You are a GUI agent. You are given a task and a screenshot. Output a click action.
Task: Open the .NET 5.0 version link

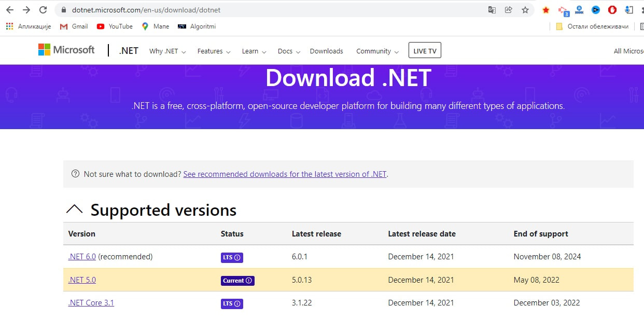(82, 280)
